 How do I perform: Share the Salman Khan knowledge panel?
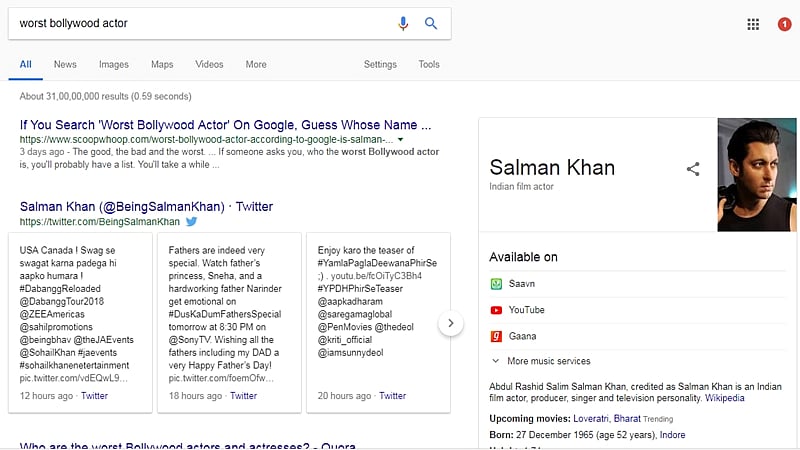[x=693, y=169]
